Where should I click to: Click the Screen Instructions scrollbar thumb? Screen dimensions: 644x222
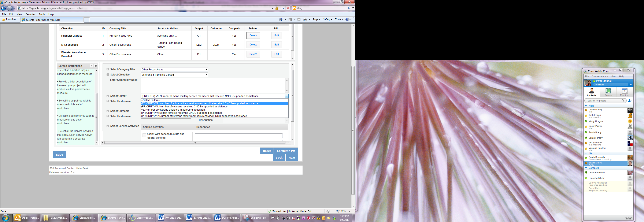(96, 117)
